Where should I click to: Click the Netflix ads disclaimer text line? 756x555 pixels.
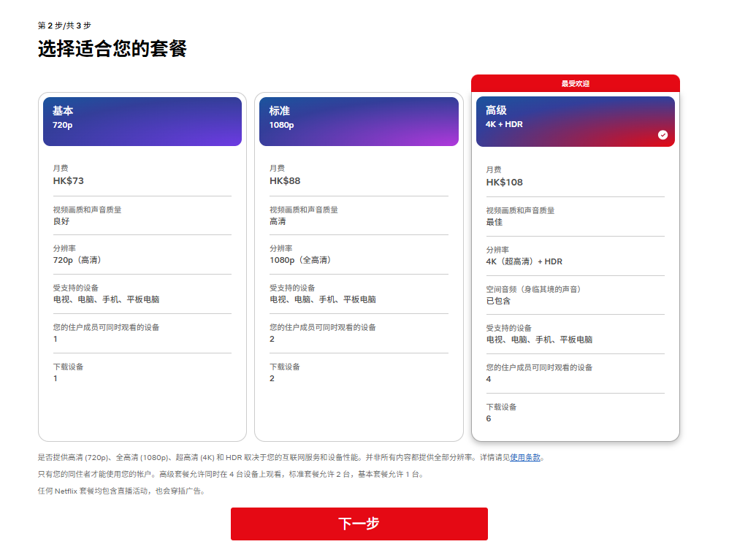[121, 491]
